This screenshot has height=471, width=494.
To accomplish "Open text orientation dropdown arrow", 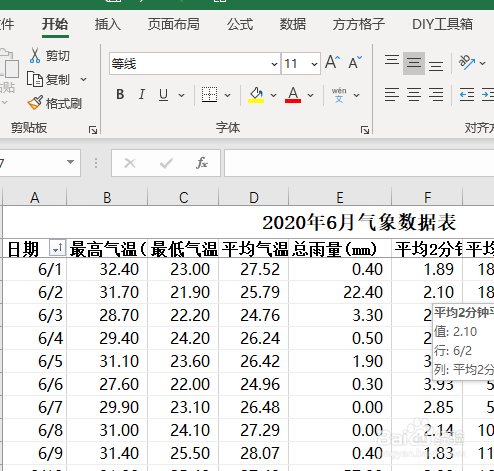I will coord(482,63).
